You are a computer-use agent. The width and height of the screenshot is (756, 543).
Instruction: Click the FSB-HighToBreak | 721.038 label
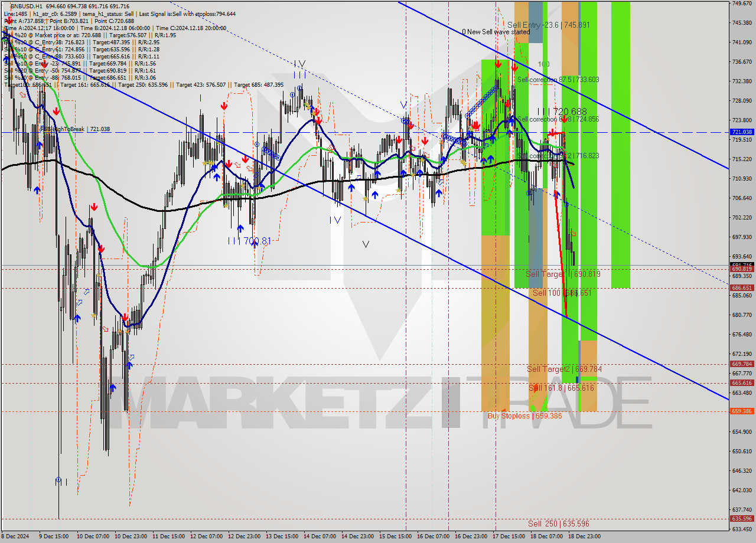point(74,129)
